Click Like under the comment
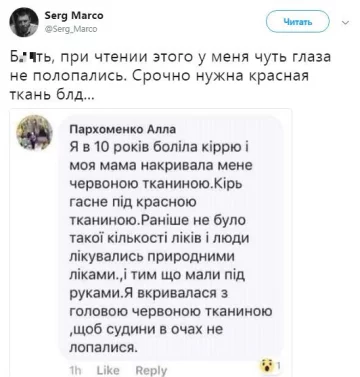This screenshot has width=360, height=377. point(108,370)
